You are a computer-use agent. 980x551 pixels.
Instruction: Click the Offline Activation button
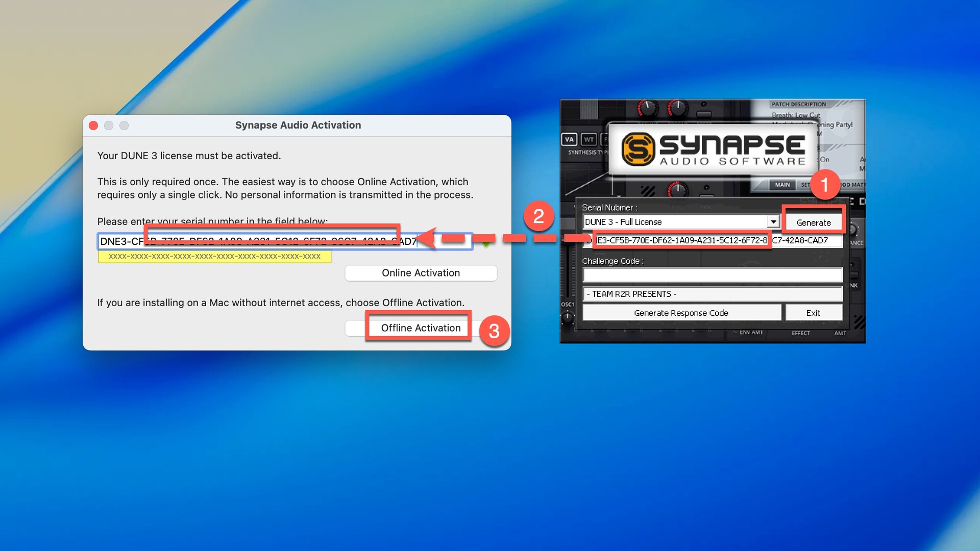[x=421, y=328]
